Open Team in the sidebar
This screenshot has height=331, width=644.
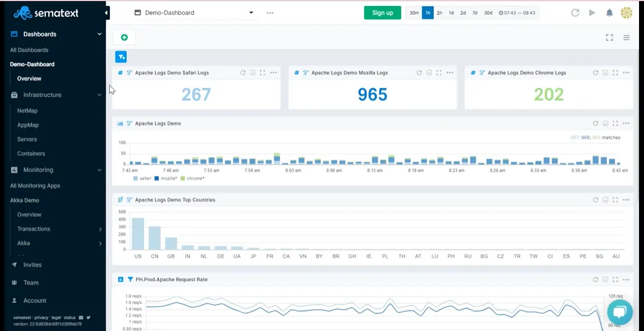click(x=31, y=282)
